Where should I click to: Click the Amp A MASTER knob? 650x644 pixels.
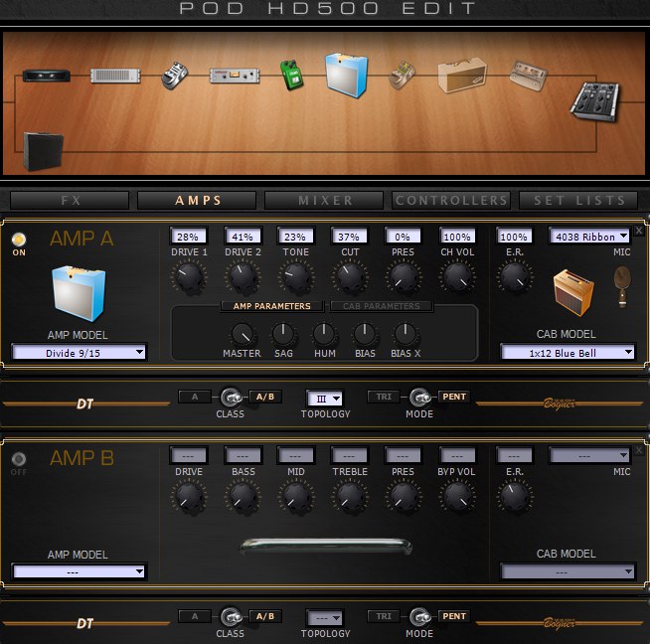(x=243, y=335)
